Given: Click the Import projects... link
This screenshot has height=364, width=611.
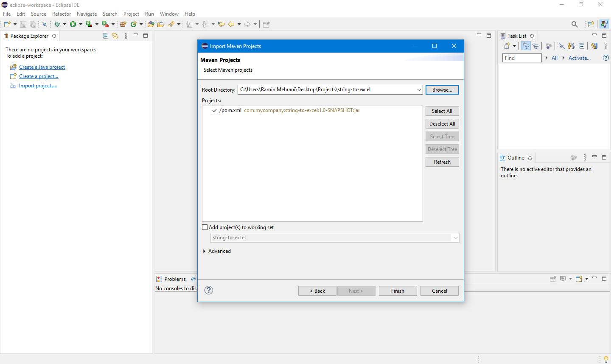Looking at the screenshot, I should (38, 86).
